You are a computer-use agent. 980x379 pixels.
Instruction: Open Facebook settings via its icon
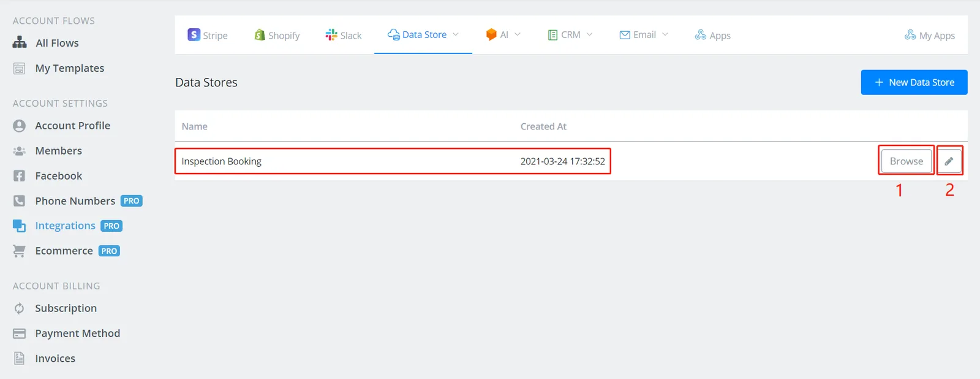(x=20, y=176)
